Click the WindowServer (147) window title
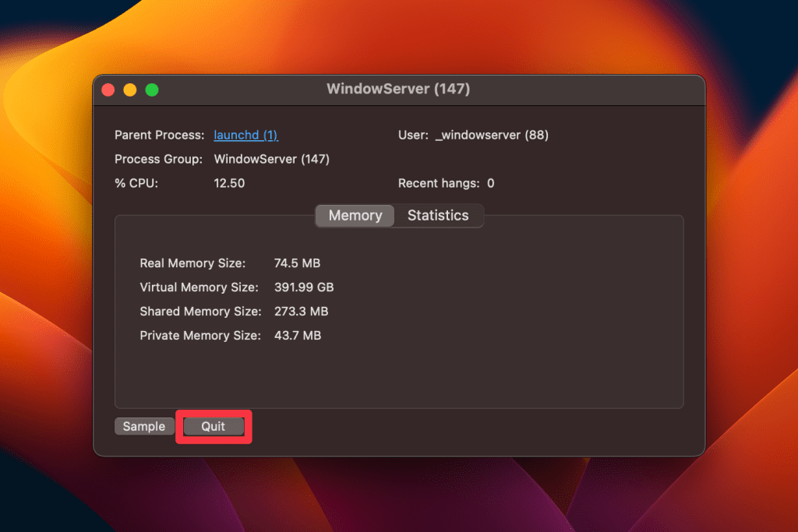The height and width of the screenshot is (532, 798). (x=398, y=89)
